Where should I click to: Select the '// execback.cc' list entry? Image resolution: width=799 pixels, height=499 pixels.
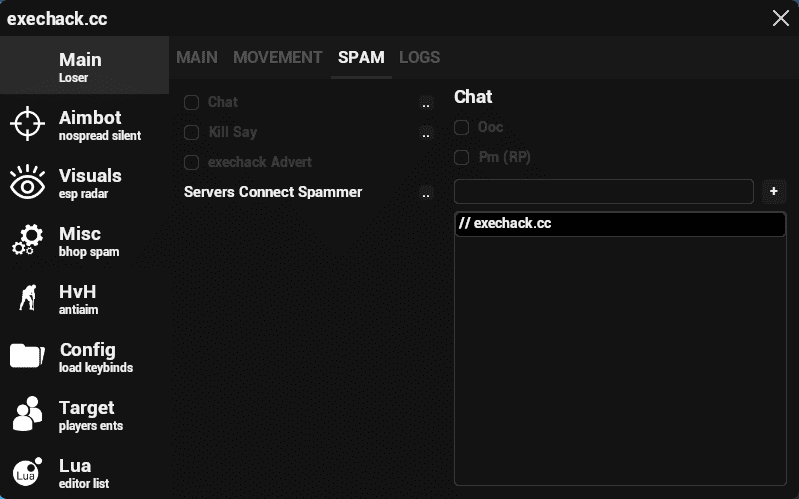coord(620,224)
